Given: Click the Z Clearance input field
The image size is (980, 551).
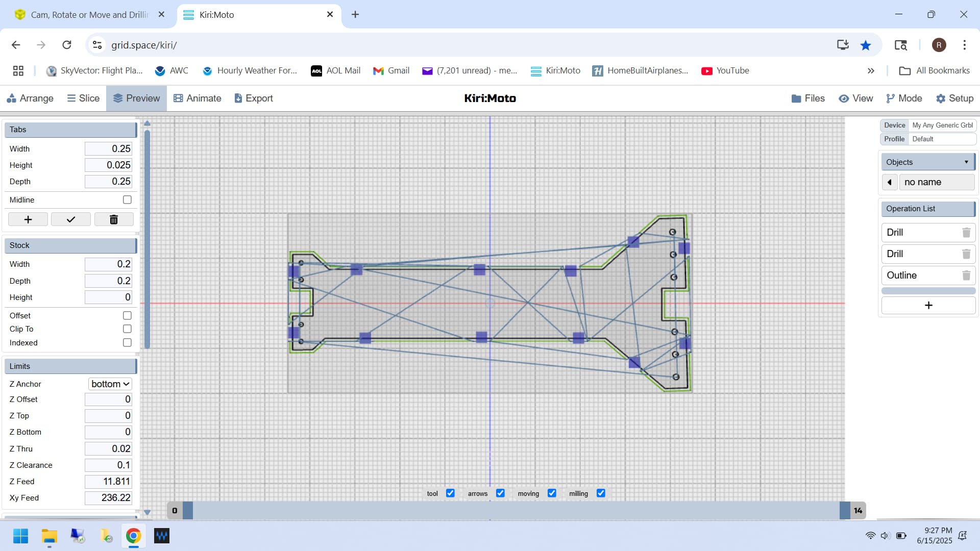Looking at the screenshot, I should 108,465.
